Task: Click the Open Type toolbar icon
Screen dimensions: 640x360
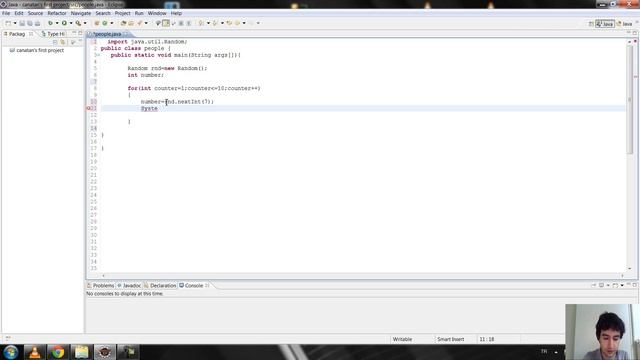Action: (x=123, y=23)
